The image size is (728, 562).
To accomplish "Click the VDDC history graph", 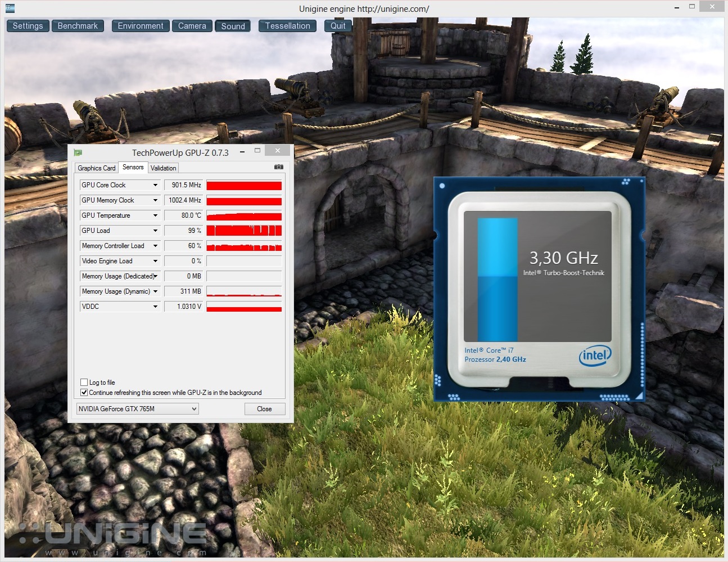I will (244, 307).
